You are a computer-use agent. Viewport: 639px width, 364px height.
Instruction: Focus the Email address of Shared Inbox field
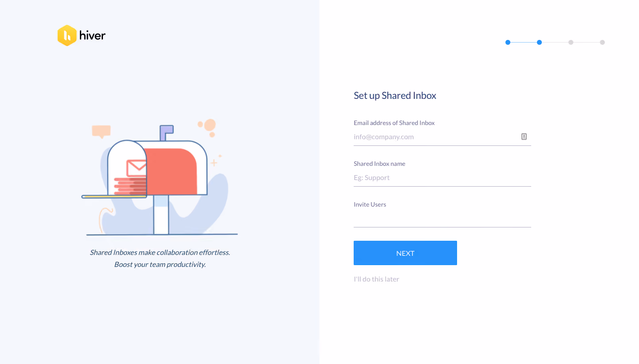click(442, 137)
